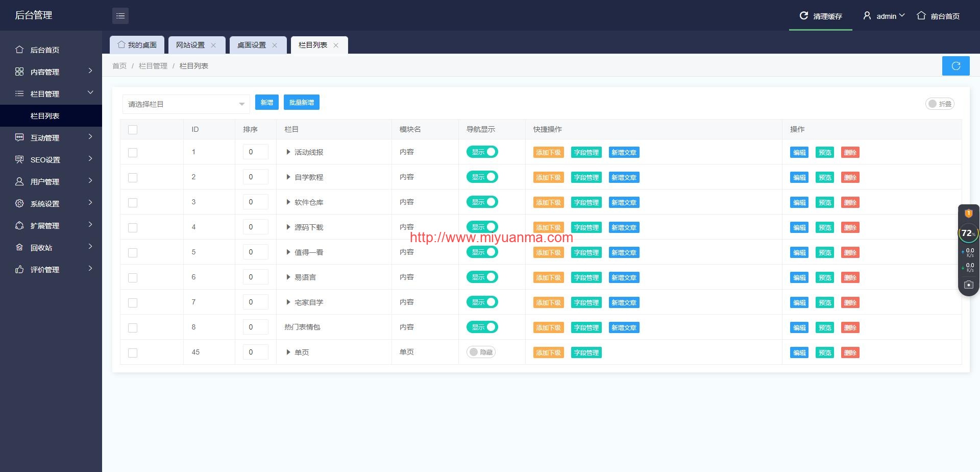980x472 pixels.
Task: Switch to the 桌面设置 tab
Action: 252,45
